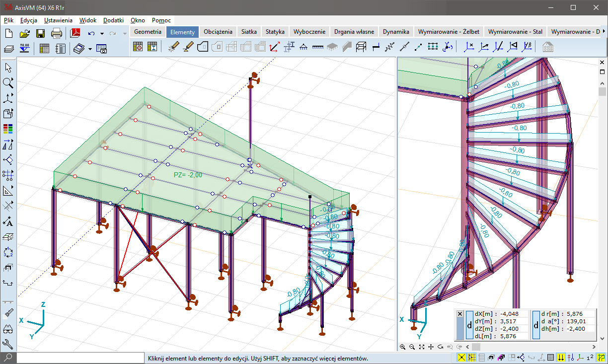Click the zoom-in magnifier in right view

pos(402,347)
